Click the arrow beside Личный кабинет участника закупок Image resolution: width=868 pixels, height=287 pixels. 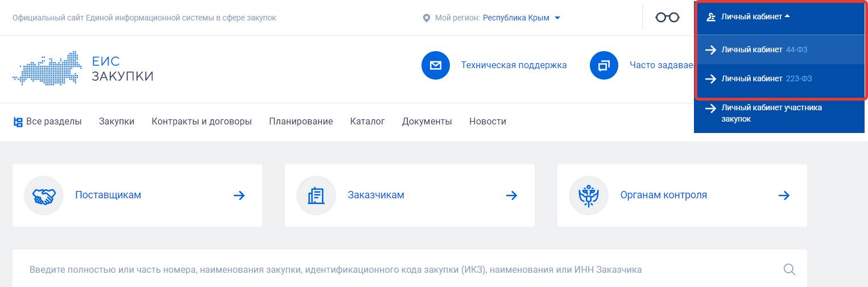coord(710,108)
